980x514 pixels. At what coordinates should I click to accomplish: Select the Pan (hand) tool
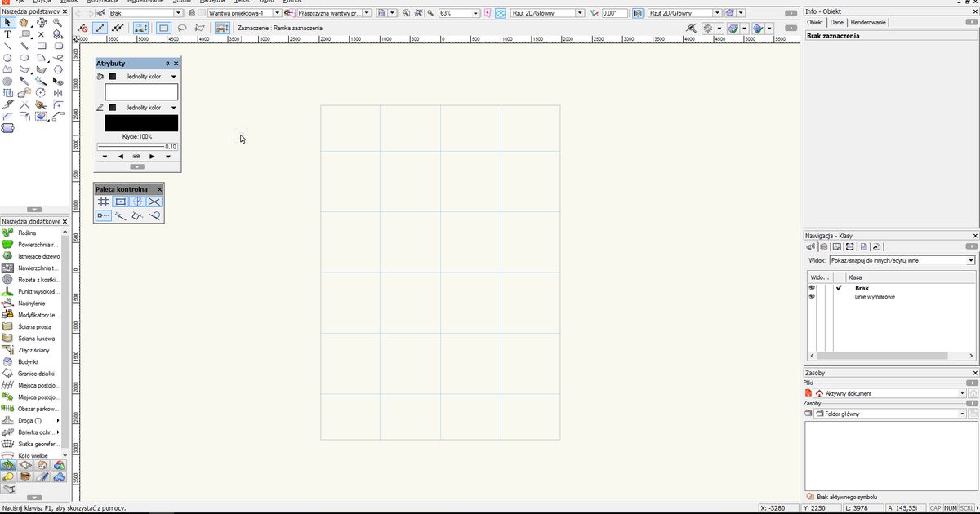[24, 22]
